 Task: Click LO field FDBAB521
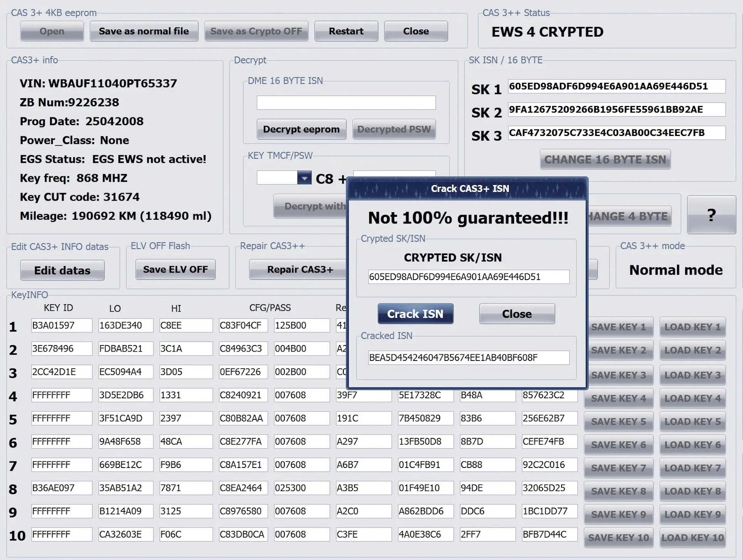coord(126,349)
